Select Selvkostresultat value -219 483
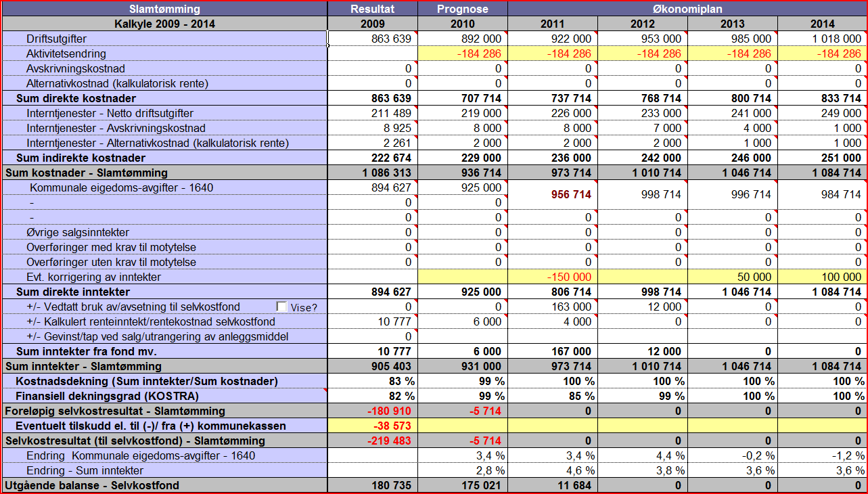 tap(373, 441)
